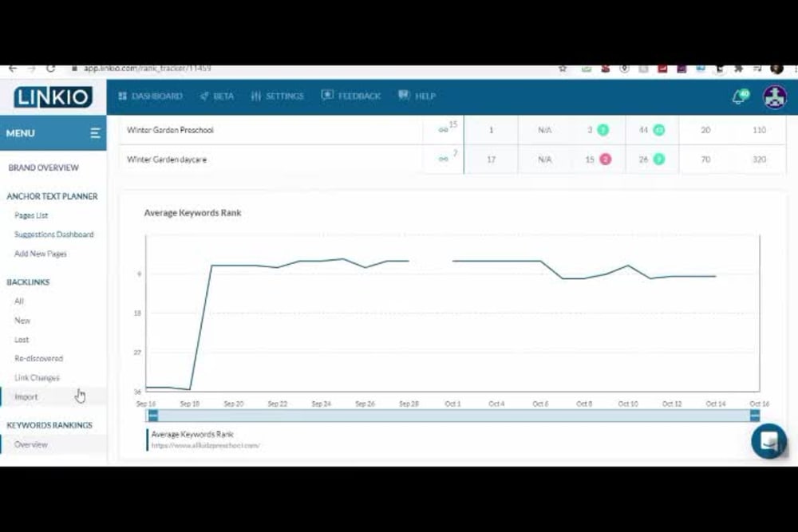798x532 pixels.
Task: Click the Sep 18 low point on chart
Action: click(189, 389)
